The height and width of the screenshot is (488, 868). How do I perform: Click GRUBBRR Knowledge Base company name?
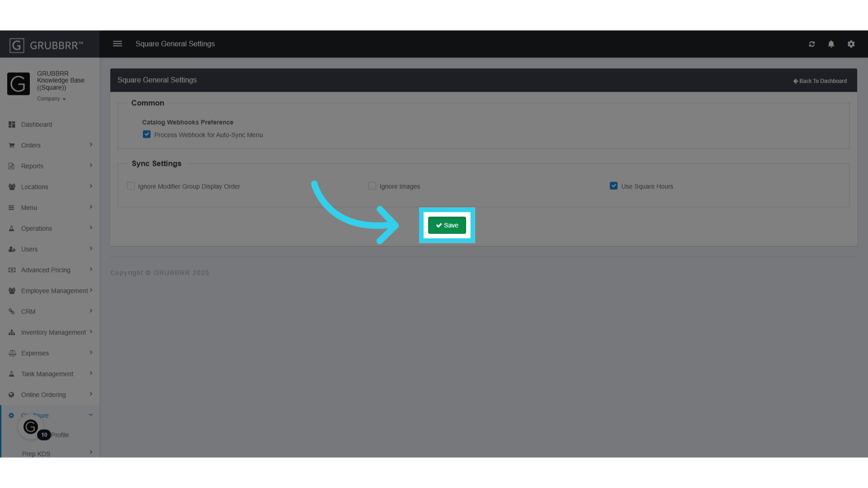(x=61, y=80)
